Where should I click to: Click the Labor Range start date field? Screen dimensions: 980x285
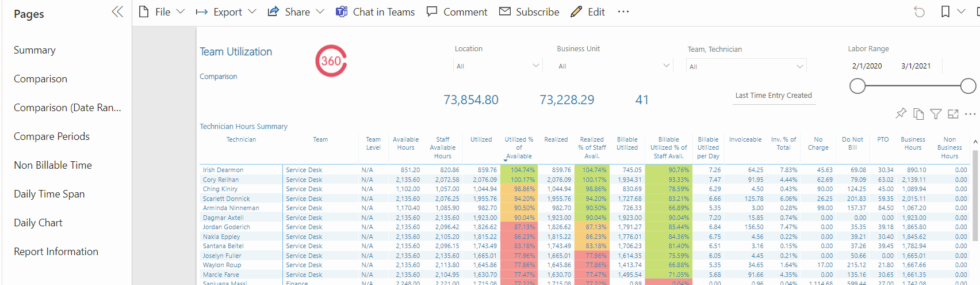pos(867,66)
